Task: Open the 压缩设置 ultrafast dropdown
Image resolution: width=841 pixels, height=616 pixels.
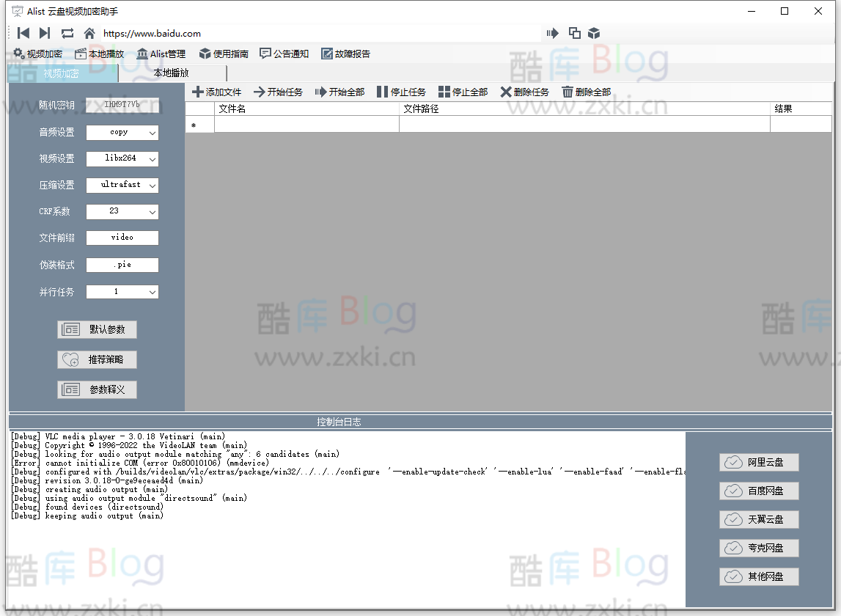Action: point(122,185)
